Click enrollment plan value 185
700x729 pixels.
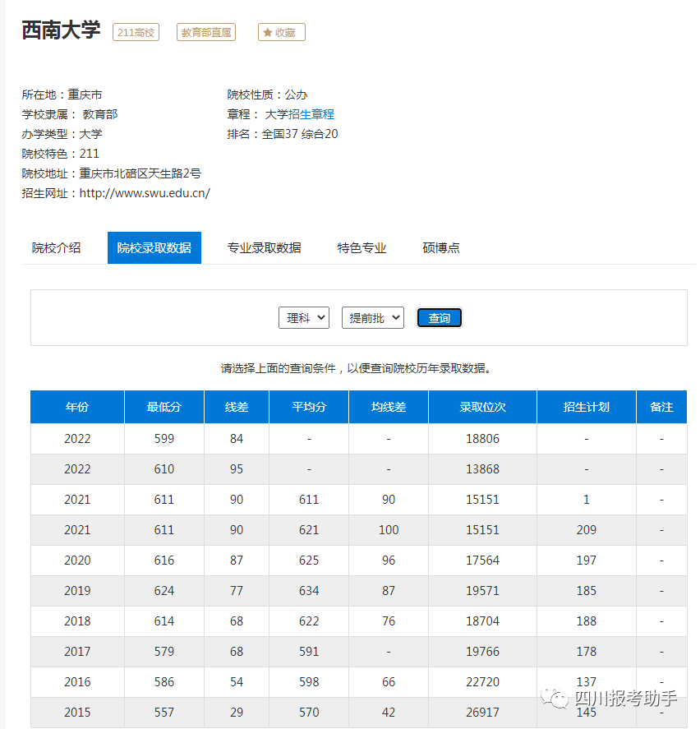[587, 590]
